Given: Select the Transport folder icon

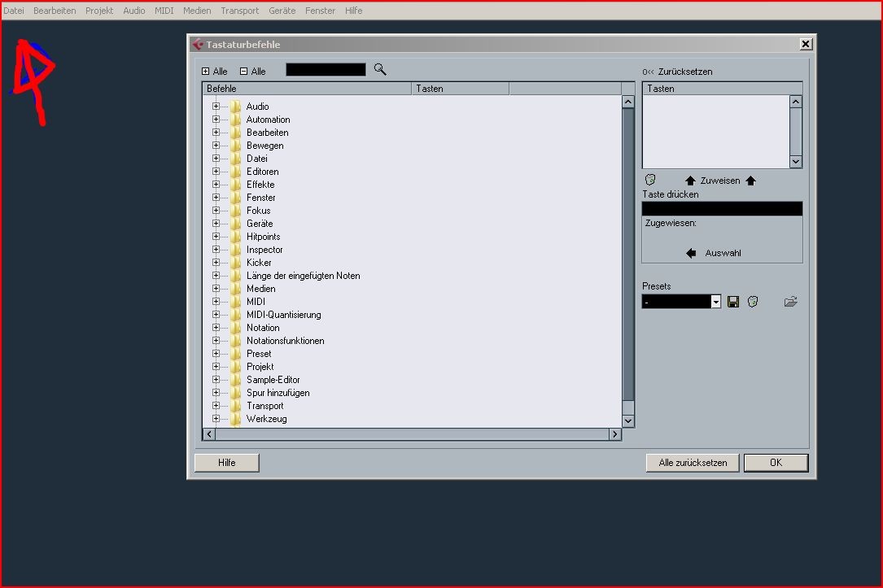Looking at the screenshot, I should (235, 406).
